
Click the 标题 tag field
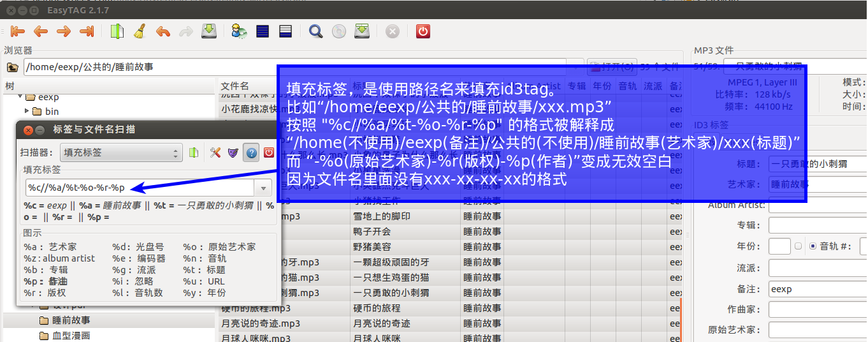(x=818, y=164)
